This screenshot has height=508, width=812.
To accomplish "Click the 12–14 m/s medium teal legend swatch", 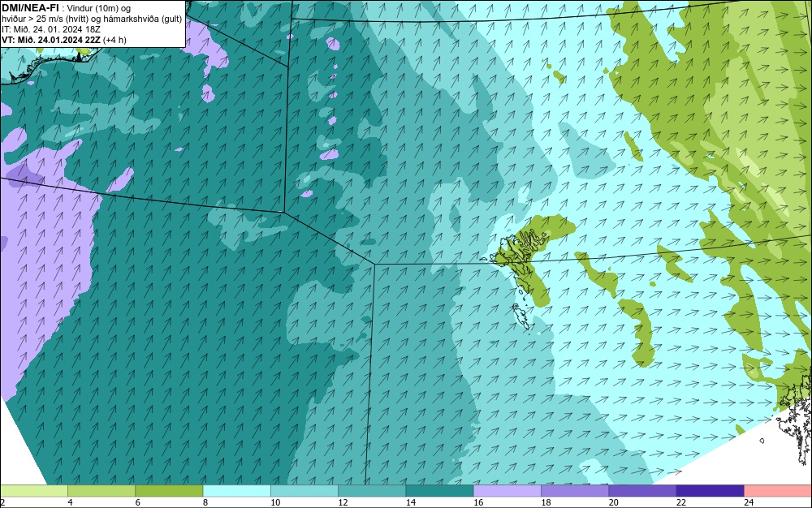I will click(372, 491).
